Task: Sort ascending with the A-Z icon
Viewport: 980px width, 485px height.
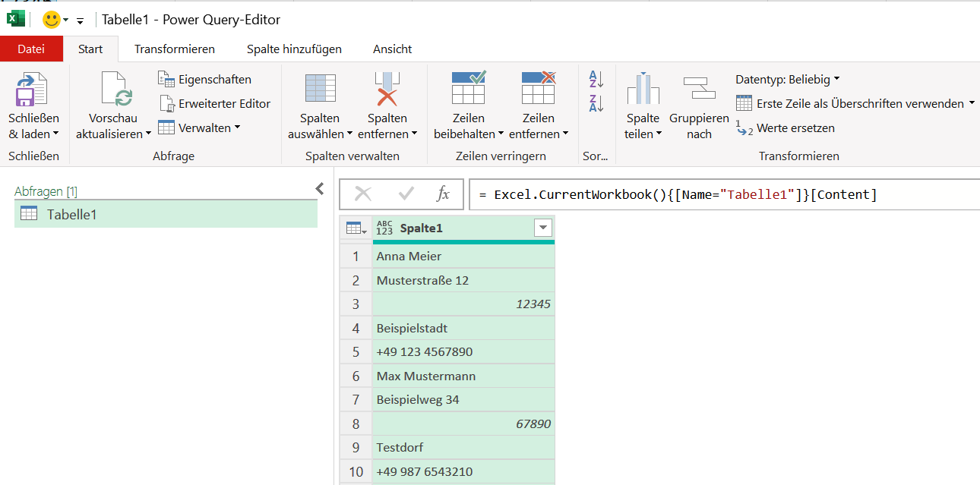Action: point(596,79)
